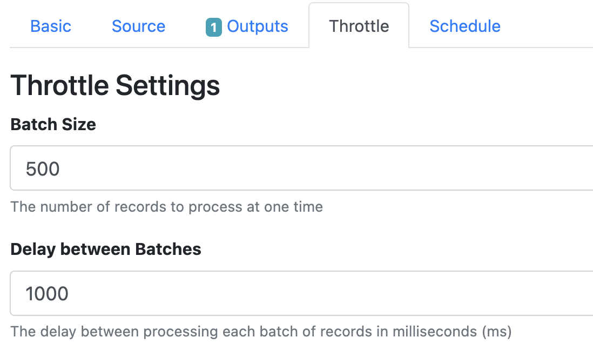The height and width of the screenshot is (364, 593).
Task: Click the Batch Size label
Action: [x=53, y=124]
